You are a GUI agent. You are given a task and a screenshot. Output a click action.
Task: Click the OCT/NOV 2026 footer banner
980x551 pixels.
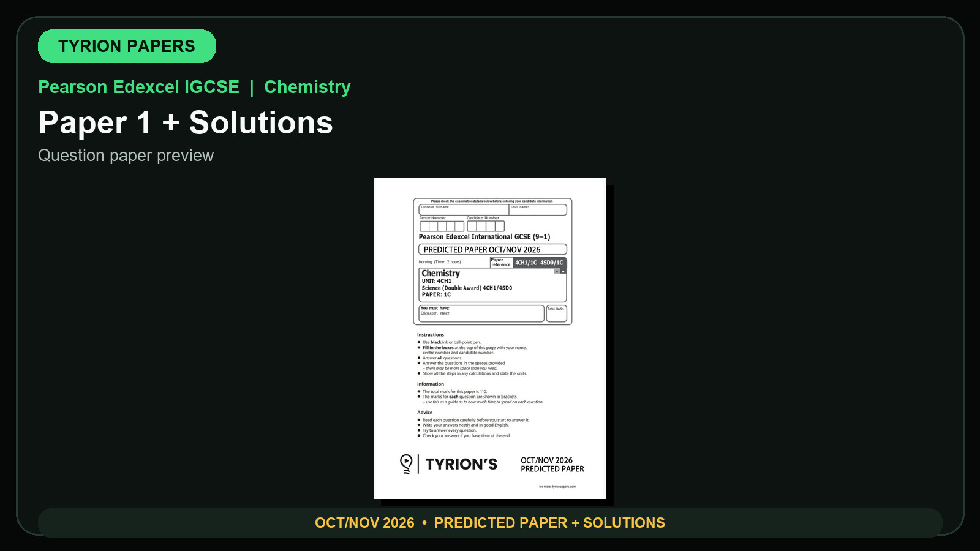(490, 523)
